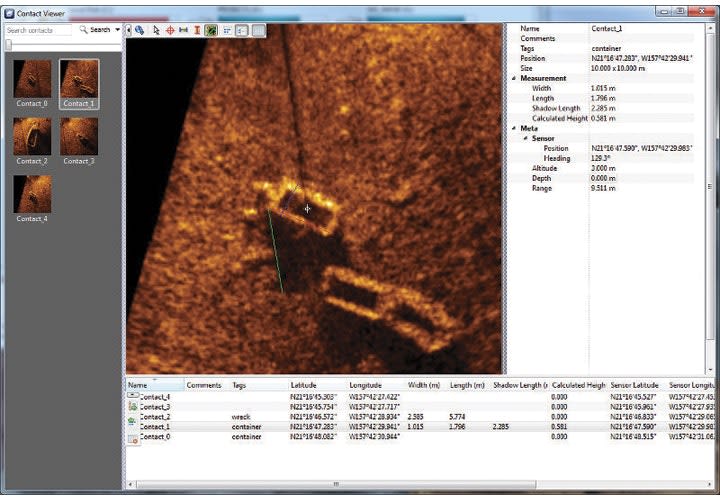The width and height of the screenshot is (720, 500).
Task: Toggle the details panel view button
Action: click(x=242, y=31)
